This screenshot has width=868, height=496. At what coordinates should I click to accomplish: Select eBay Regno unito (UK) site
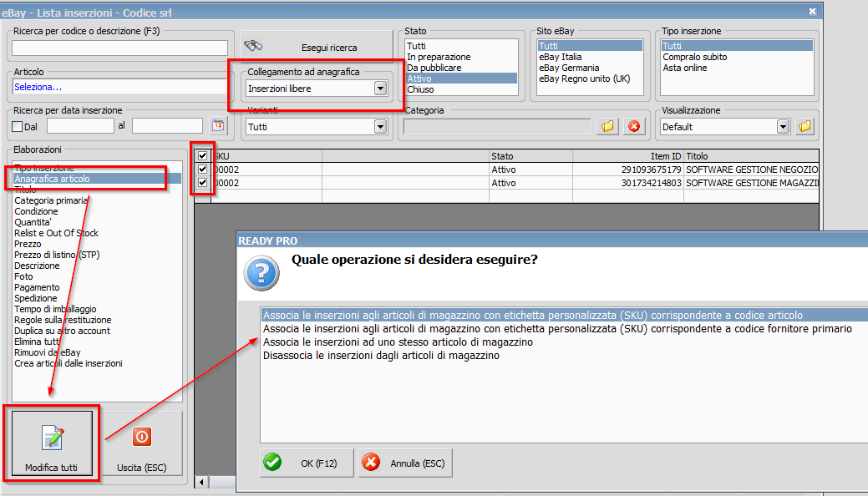pyautogui.click(x=590, y=78)
